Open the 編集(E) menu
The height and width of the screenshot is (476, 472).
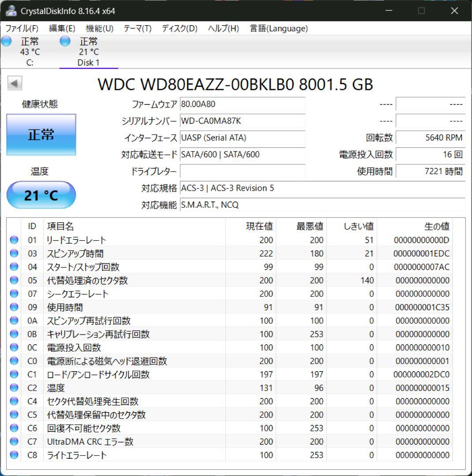pyautogui.click(x=62, y=29)
